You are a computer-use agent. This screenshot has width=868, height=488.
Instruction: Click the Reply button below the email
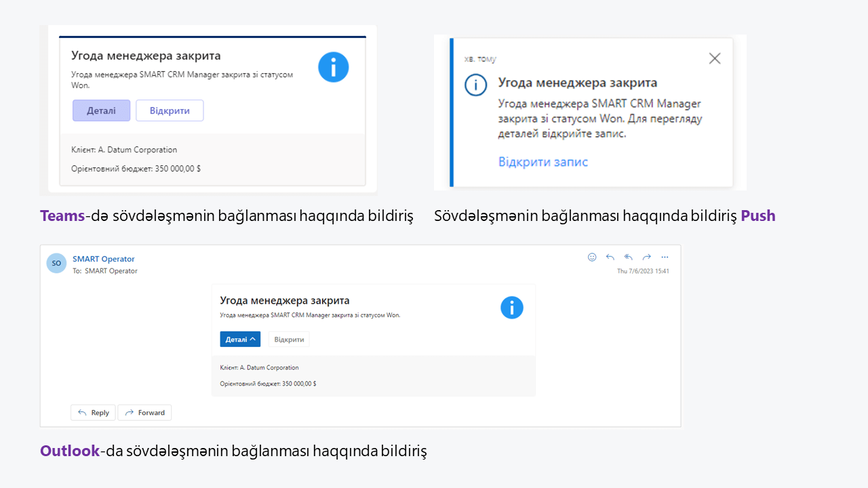click(93, 412)
